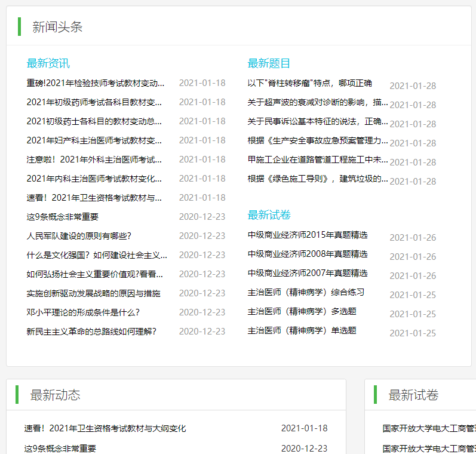Open question 甲施工企业在道路管道工程施工中未
This screenshot has width=476, height=454.
tap(318, 159)
